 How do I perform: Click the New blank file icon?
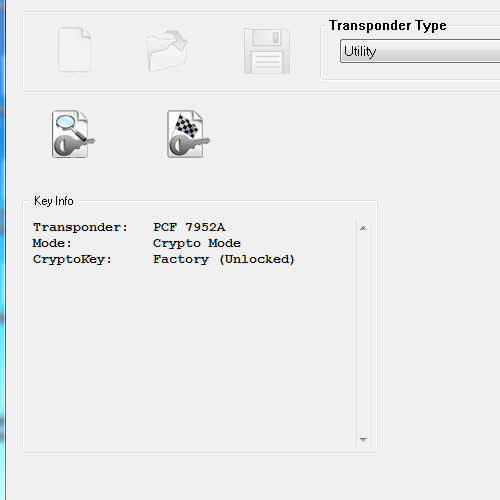[74, 50]
